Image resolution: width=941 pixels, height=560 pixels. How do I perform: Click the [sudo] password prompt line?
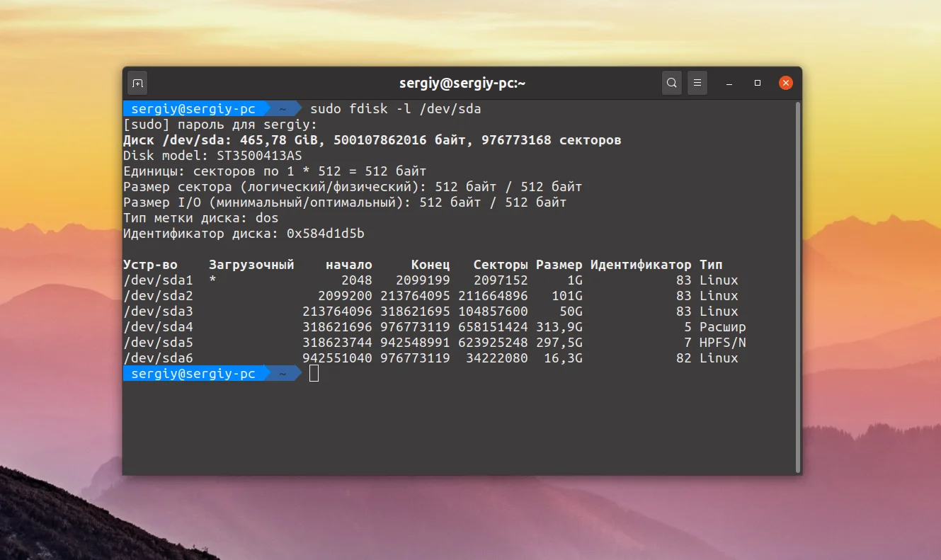221,125
